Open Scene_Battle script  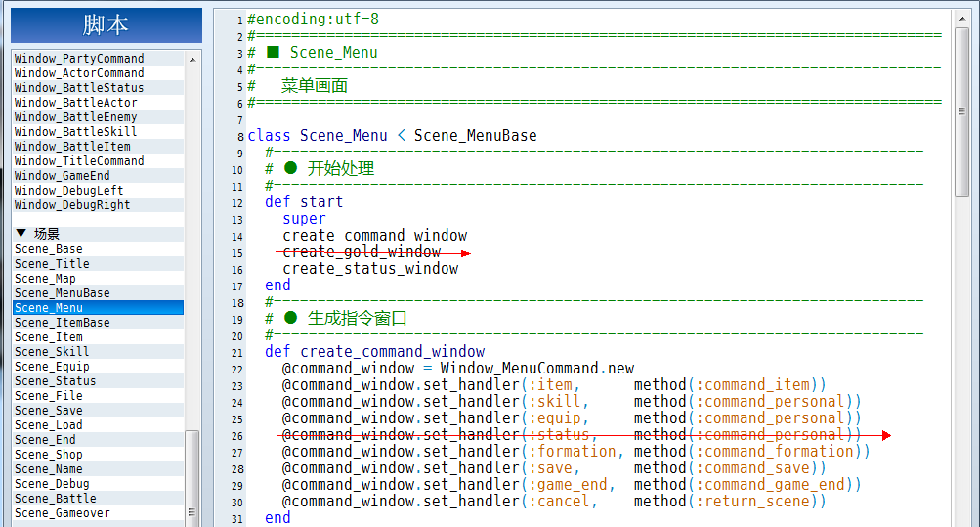98,499
